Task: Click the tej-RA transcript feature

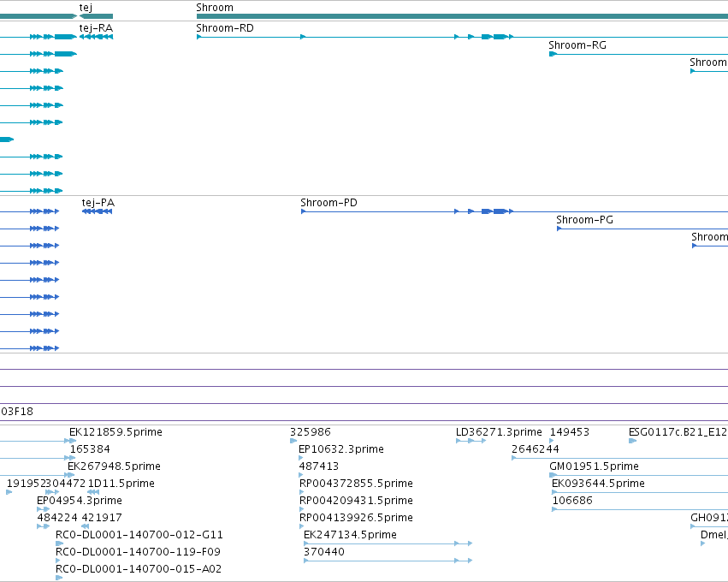Action: (96, 37)
